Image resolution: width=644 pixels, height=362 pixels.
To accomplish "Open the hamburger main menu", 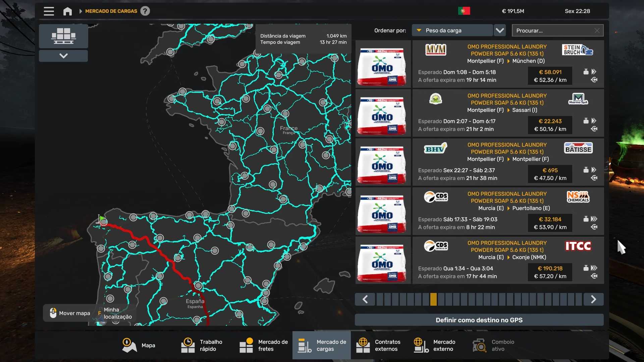I will pos(49,11).
